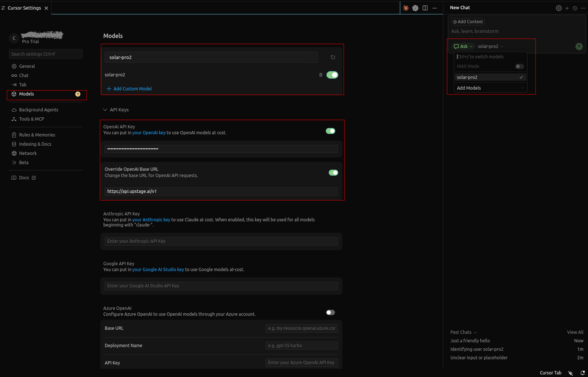Open chat history clock icon
Viewport: 588px width, 377px height.
coord(575,8)
